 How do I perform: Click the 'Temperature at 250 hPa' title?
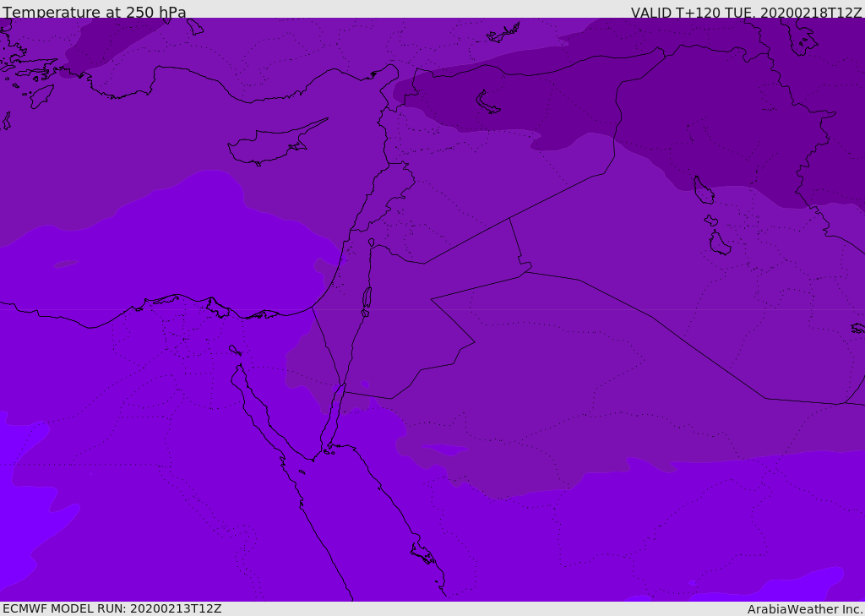tap(95, 12)
